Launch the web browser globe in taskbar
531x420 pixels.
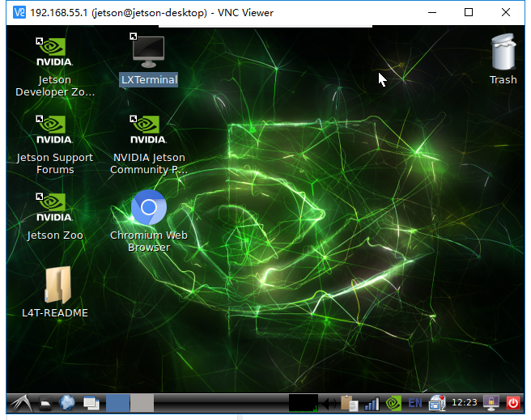point(66,403)
